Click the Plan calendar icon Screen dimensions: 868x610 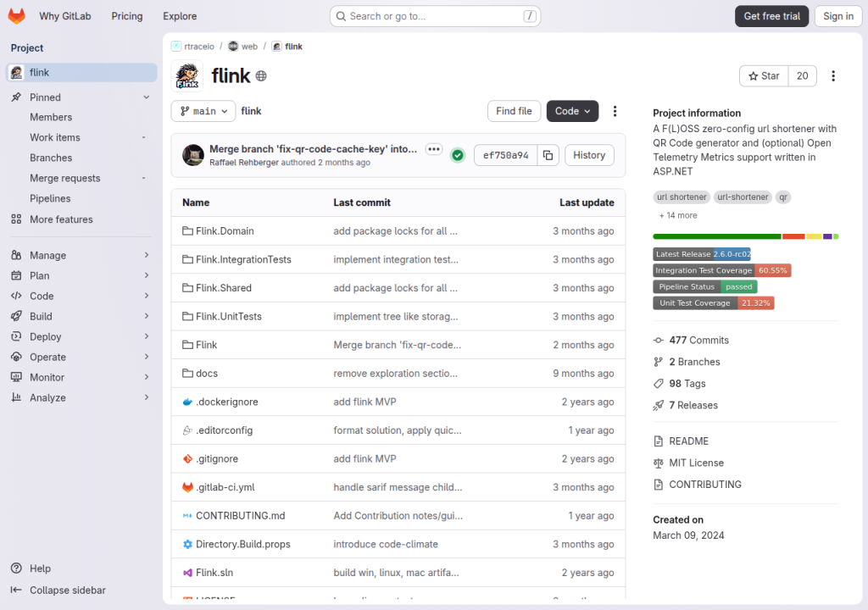coord(16,275)
